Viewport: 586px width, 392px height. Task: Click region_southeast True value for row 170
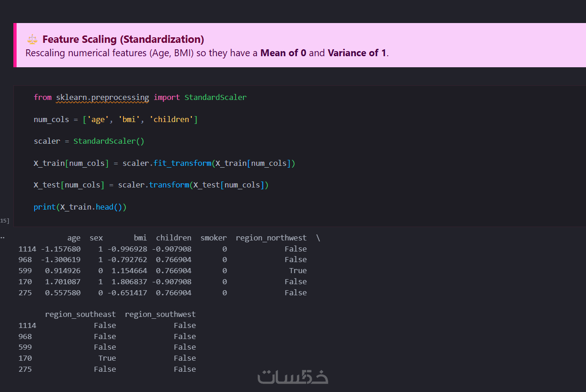click(107, 358)
